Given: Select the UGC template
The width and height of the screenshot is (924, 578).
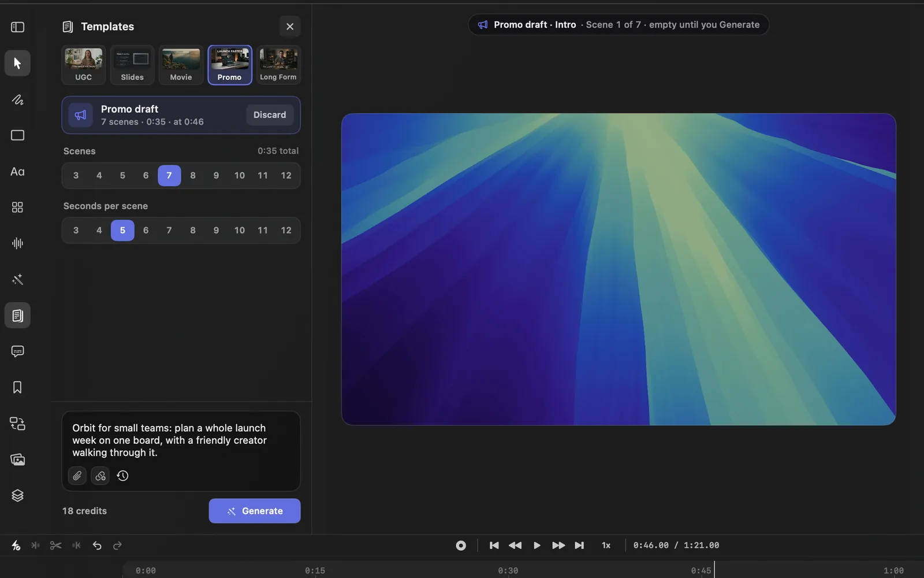Looking at the screenshot, I should click(84, 65).
